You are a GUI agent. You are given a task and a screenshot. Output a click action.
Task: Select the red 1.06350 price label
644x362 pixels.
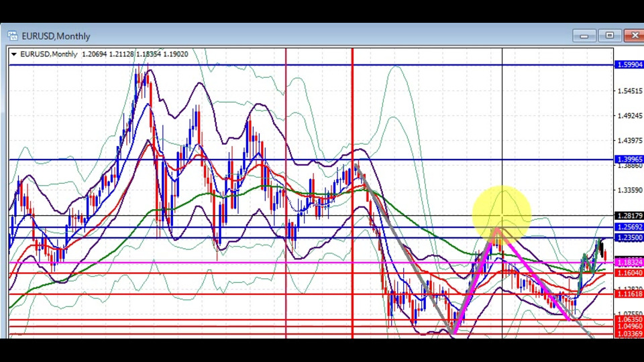629,319
